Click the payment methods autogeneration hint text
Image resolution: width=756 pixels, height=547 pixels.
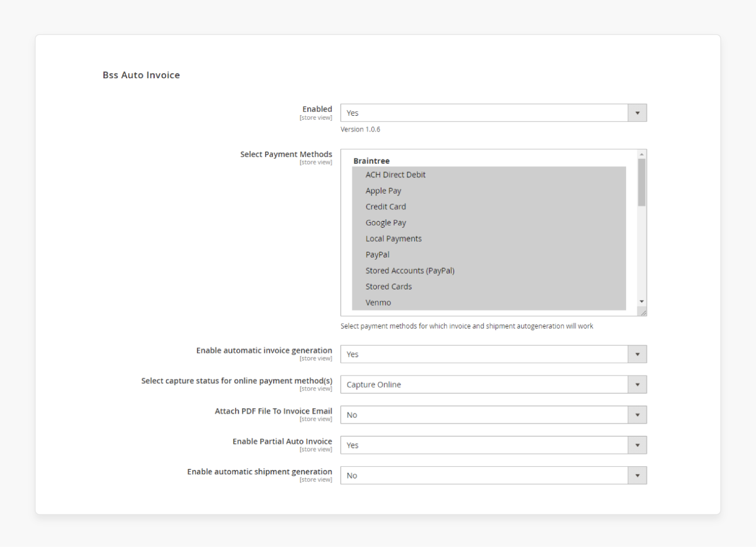pyautogui.click(x=467, y=326)
